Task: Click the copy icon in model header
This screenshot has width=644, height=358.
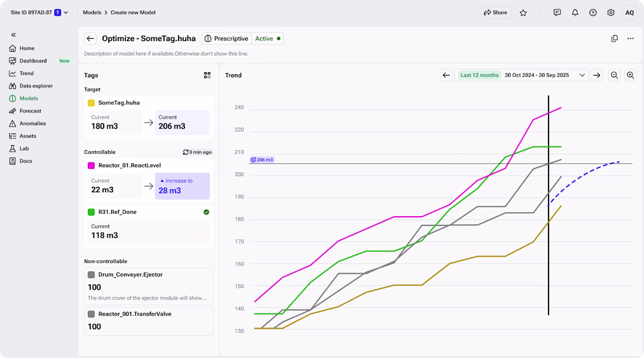Action: pyautogui.click(x=614, y=39)
